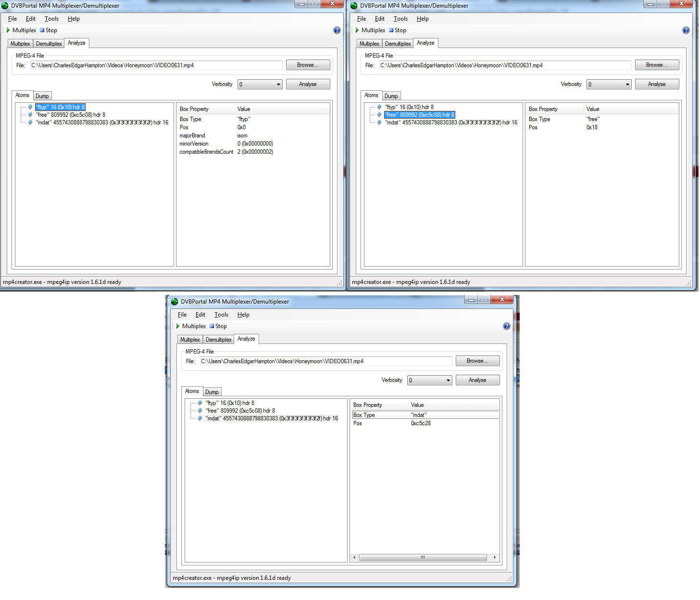Select "mdat" atom in top-right window
This screenshot has height=600, width=700.
pyautogui.click(x=451, y=122)
